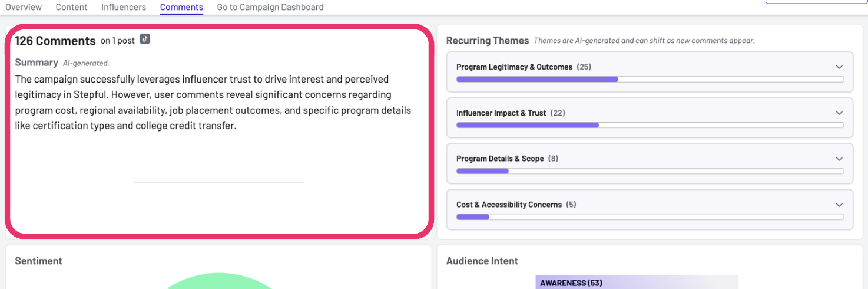Expand the Cost & Accessibility Concerns chevron
Image resolution: width=868 pixels, height=289 pixels.
(x=839, y=205)
